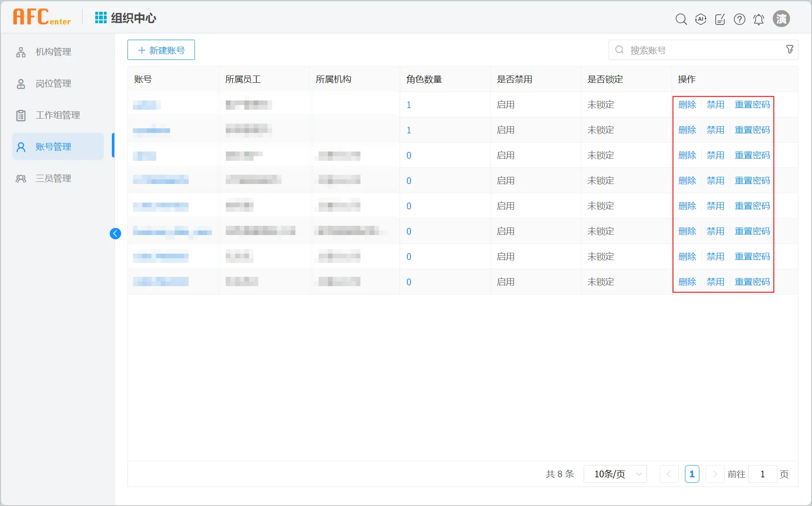Click the 新建账号 button
The height and width of the screenshot is (506, 812).
pos(161,50)
